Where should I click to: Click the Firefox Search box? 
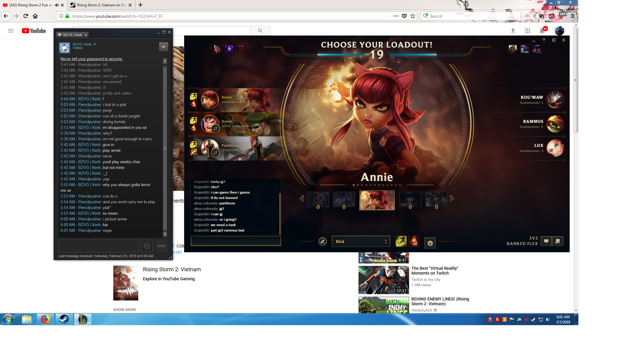click(471, 16)
